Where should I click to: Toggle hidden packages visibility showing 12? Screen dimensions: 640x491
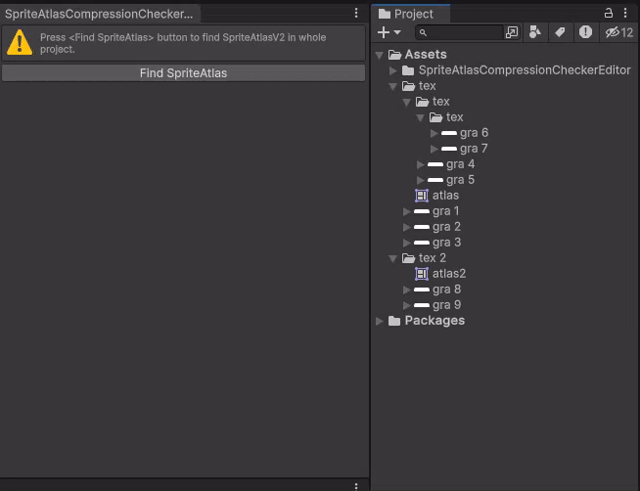(619, 32)
